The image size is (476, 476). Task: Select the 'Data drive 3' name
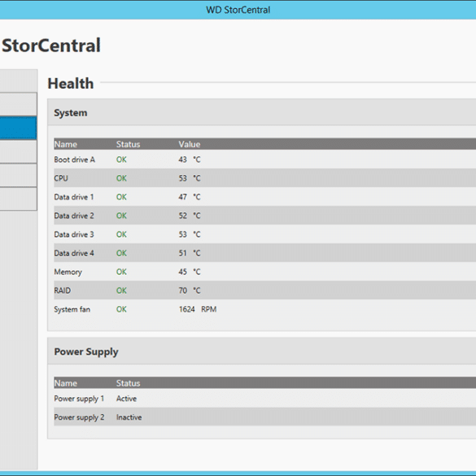point(74,234)
